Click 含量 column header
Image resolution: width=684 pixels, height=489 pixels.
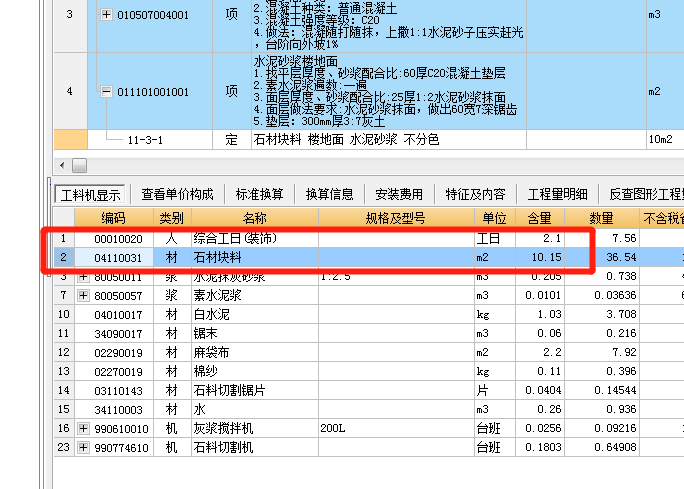(x=540, y=218)
